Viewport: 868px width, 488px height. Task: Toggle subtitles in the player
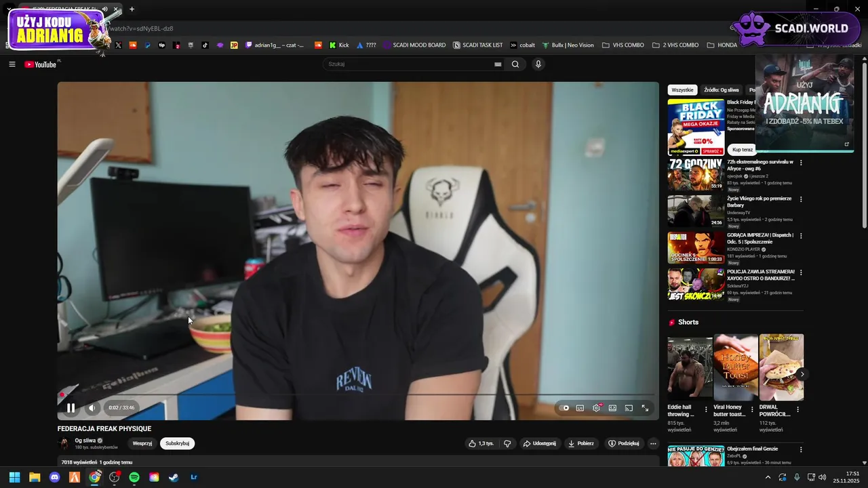(580, 408)
